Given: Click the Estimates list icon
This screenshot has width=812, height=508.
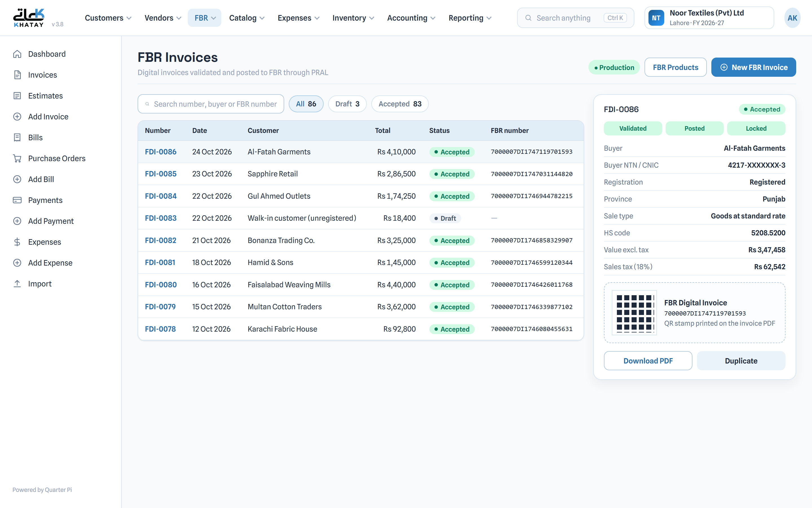Looking at the screenshot, I should 17,96.
